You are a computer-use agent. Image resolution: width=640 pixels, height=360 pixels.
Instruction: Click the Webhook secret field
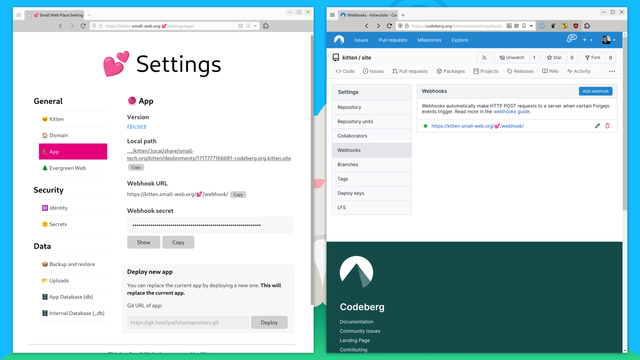210,225
